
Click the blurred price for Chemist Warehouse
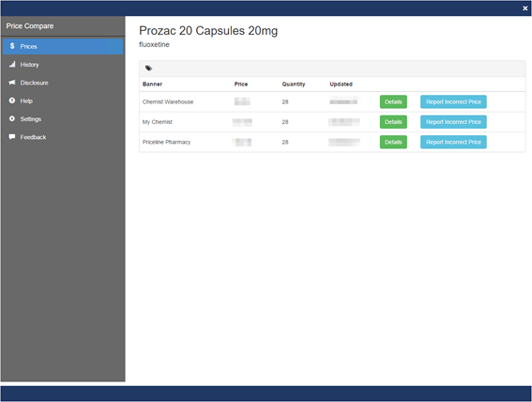242,101
